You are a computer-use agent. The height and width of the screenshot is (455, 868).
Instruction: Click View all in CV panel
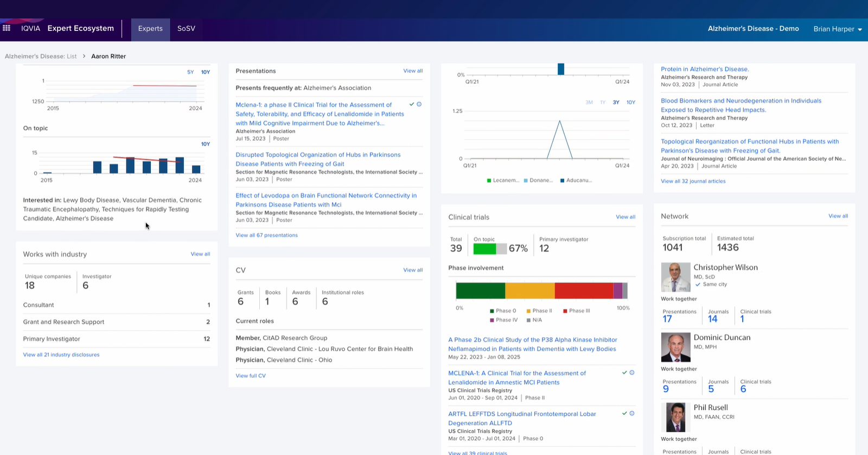413,270
